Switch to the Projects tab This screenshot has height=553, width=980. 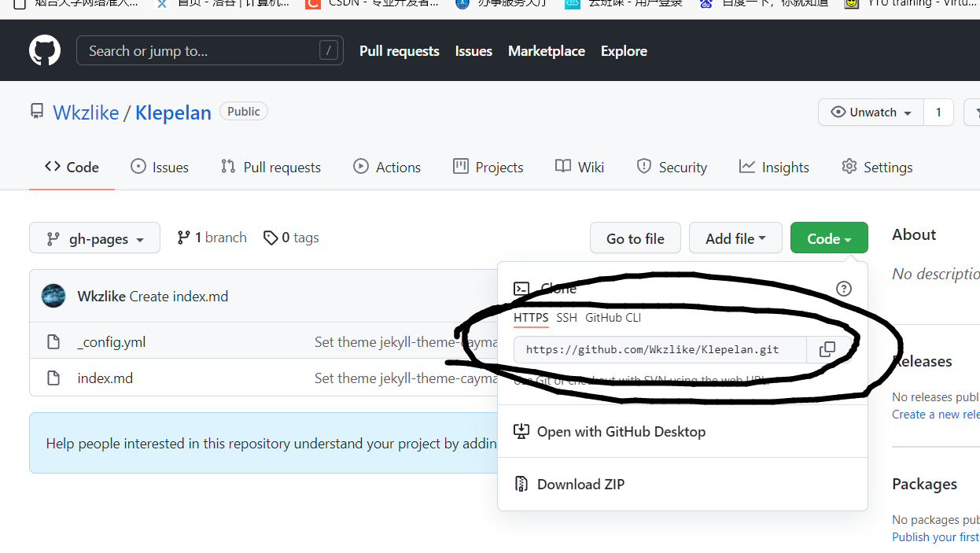pos(488,167)
